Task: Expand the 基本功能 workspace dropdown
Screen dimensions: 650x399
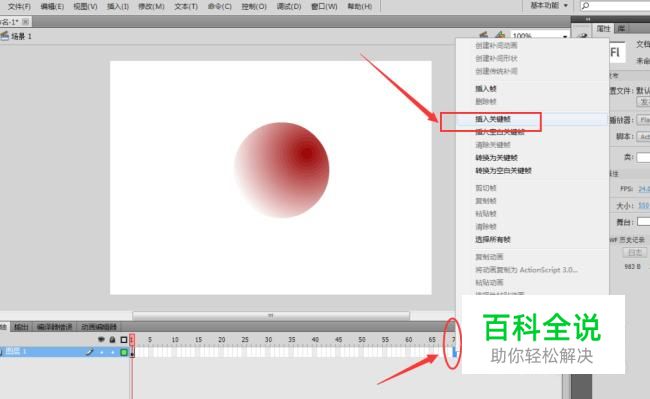Action: [x=549, y=5]
